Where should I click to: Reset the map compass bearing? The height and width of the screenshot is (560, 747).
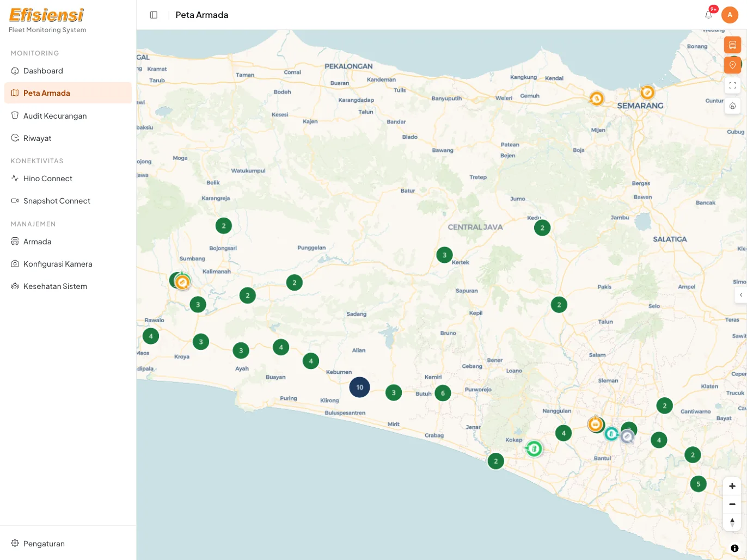(x=732, y=522)
